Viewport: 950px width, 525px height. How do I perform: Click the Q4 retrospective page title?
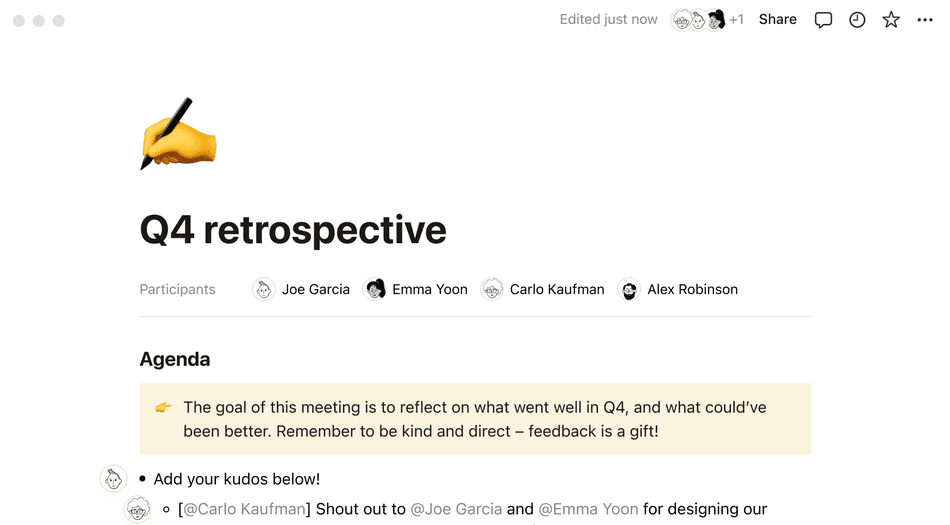click(x=293, y=230)
